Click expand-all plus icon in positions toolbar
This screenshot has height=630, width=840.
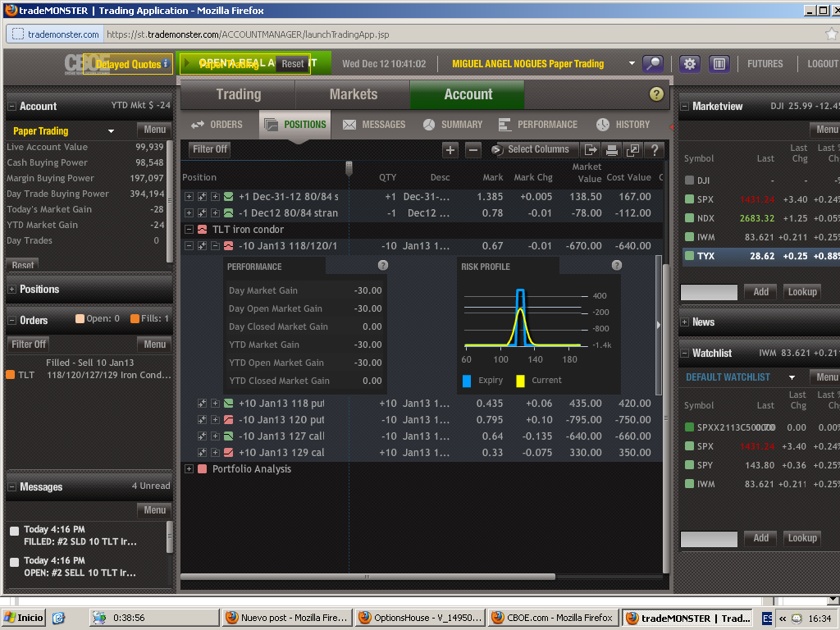(450, 149)
